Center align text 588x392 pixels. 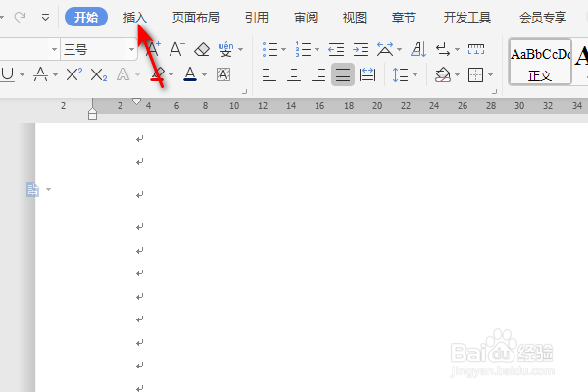click(294, 74)
